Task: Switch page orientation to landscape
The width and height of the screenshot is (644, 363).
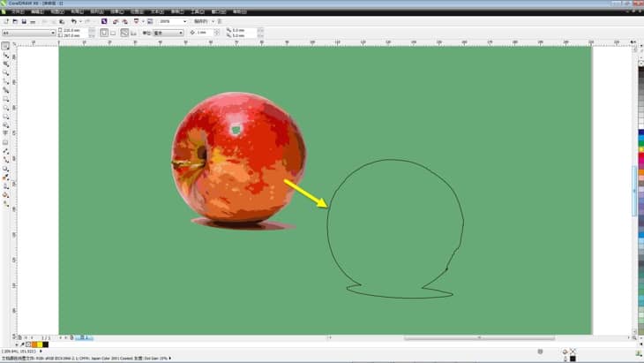Action: [113, 33]
